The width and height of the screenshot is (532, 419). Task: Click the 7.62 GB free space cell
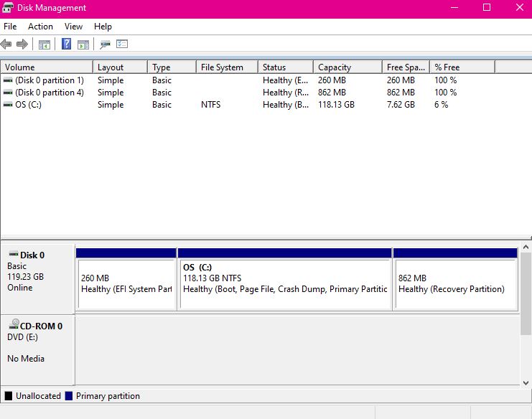pyautogui.click(x=401, y=105)
